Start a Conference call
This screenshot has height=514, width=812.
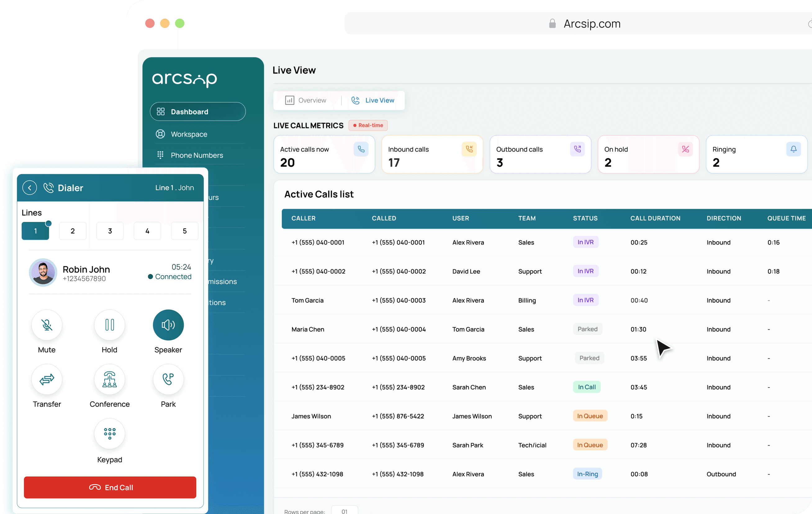(110, 379)
